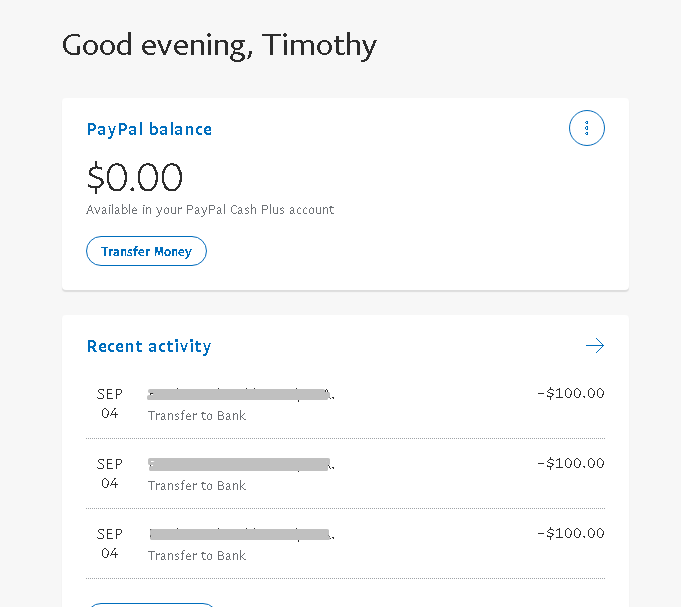Open the second transaction's redacted recipient name
Image resolution: width=681 pixels, height=607 pixels.
[240, 464]
